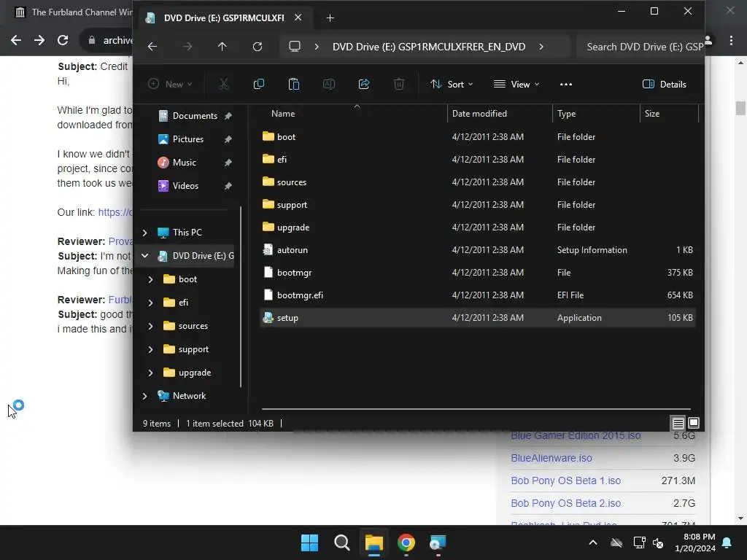Expand the upgrade folder in tree
The height and width of the screenshot is (560, 747).
(x=150, y=373)
